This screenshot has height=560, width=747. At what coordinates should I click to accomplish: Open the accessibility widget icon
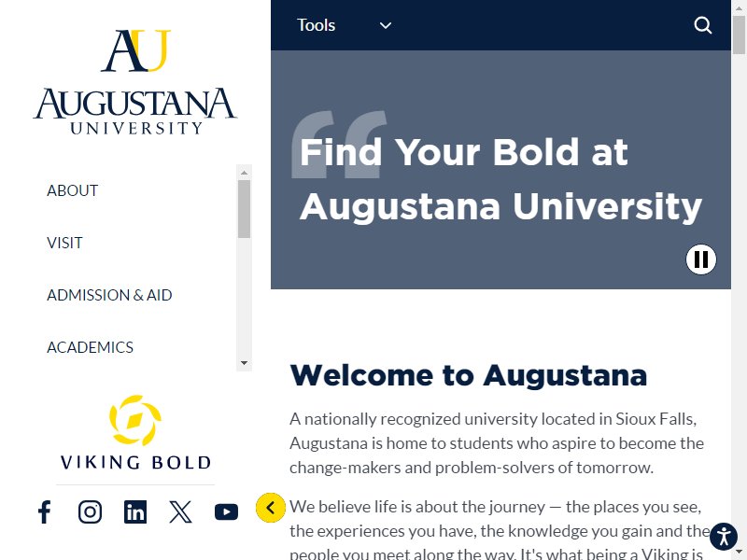coord(724,536)
